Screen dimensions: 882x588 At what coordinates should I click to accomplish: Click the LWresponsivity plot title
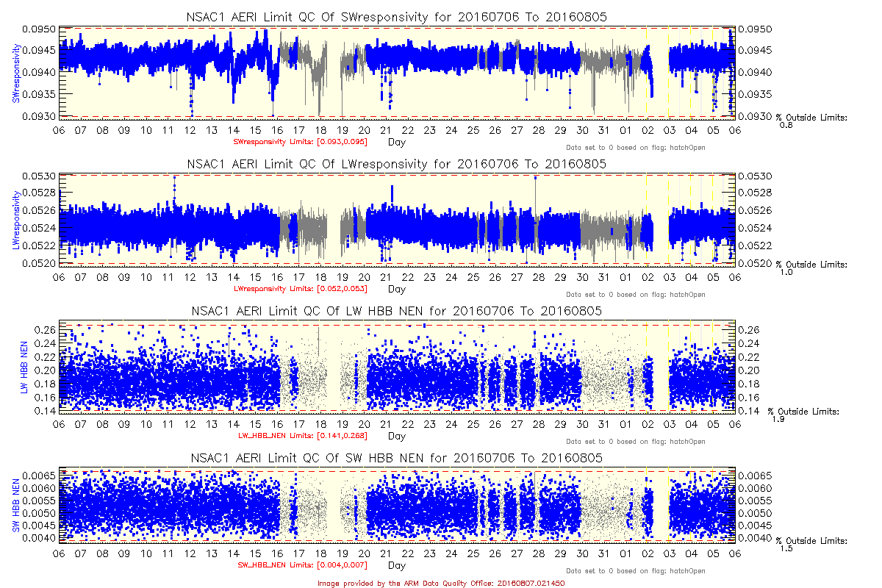397,164
